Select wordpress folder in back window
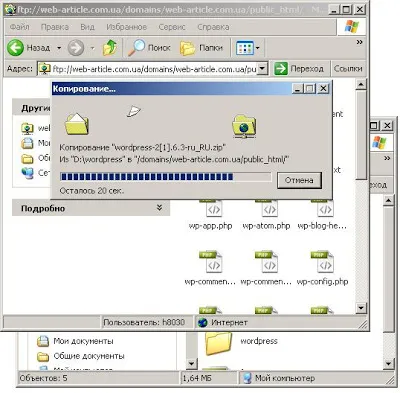Viewport: 400px width, 393px height. coord(241,343)
